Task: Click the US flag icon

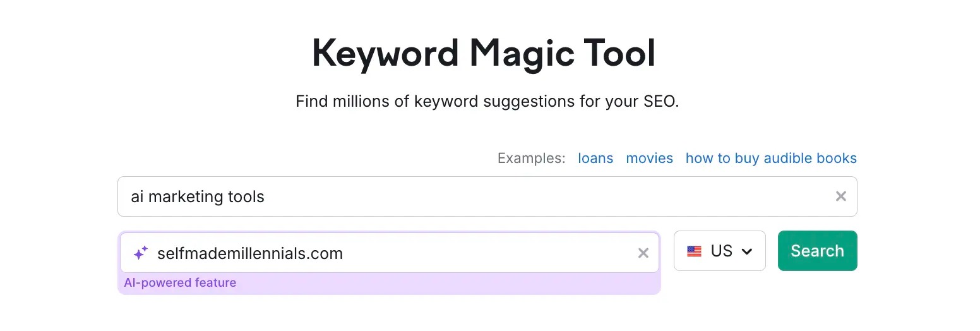Action: pos(694,251)
